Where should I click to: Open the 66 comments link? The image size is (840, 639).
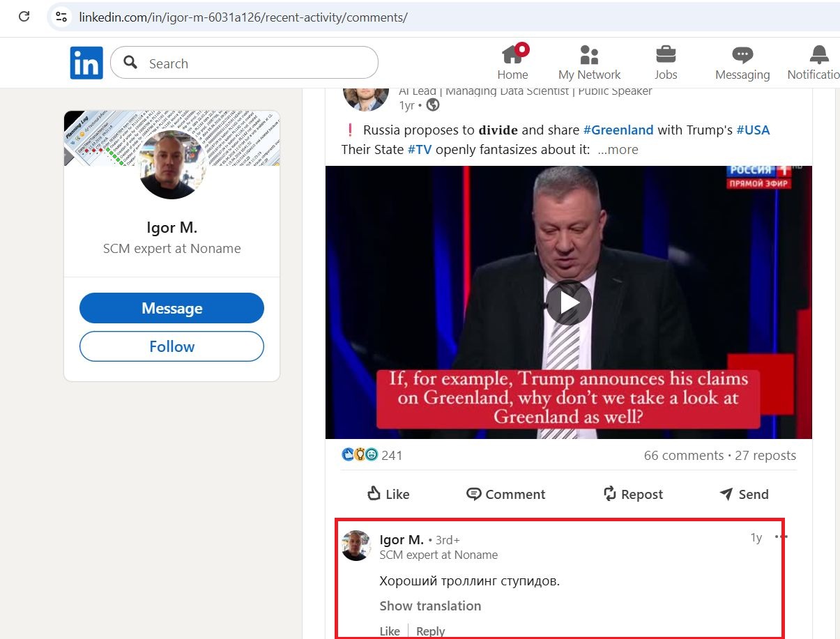pos(682,455)
